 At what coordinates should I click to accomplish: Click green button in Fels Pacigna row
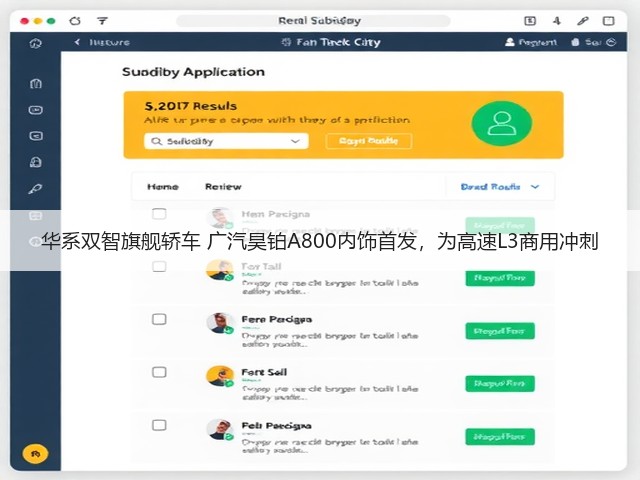(x=500, y=437)
